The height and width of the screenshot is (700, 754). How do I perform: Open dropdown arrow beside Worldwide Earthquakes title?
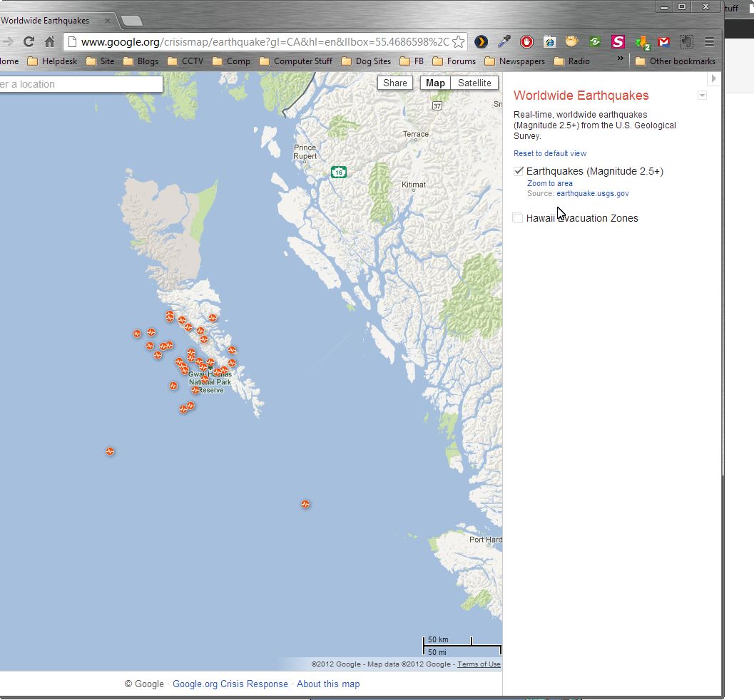point(702,96)
